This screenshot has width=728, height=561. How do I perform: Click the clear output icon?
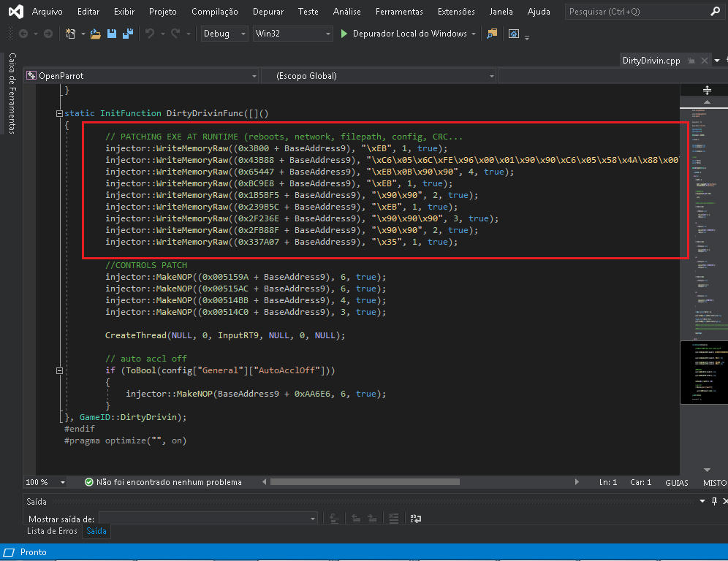click(334, 519)
